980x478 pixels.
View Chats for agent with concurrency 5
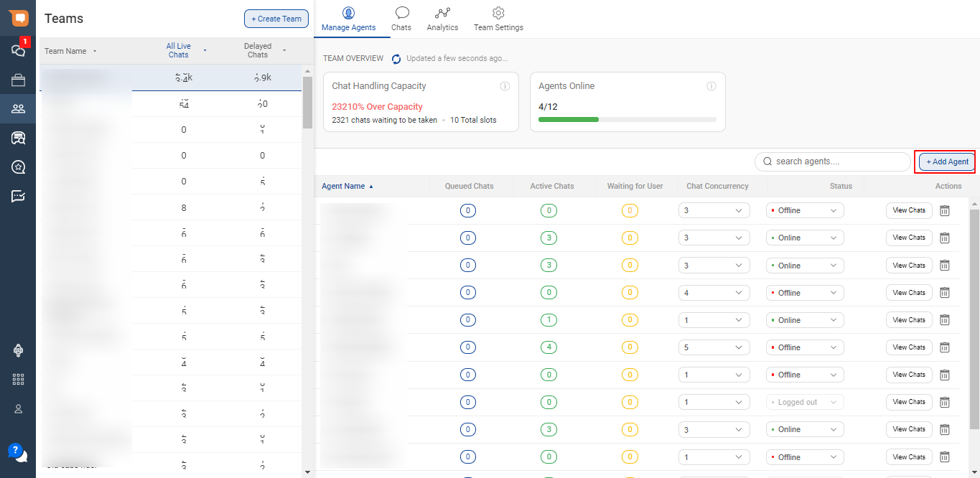909,347
